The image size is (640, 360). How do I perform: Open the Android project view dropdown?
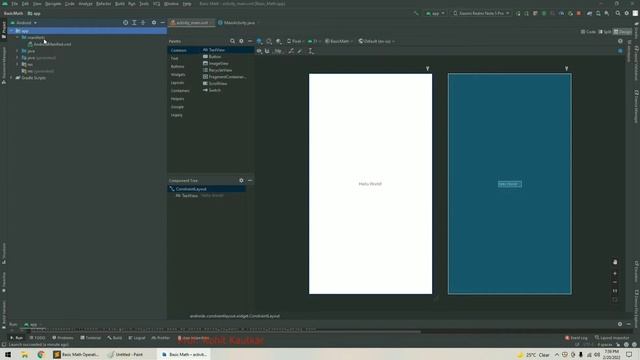pos(24,23)
